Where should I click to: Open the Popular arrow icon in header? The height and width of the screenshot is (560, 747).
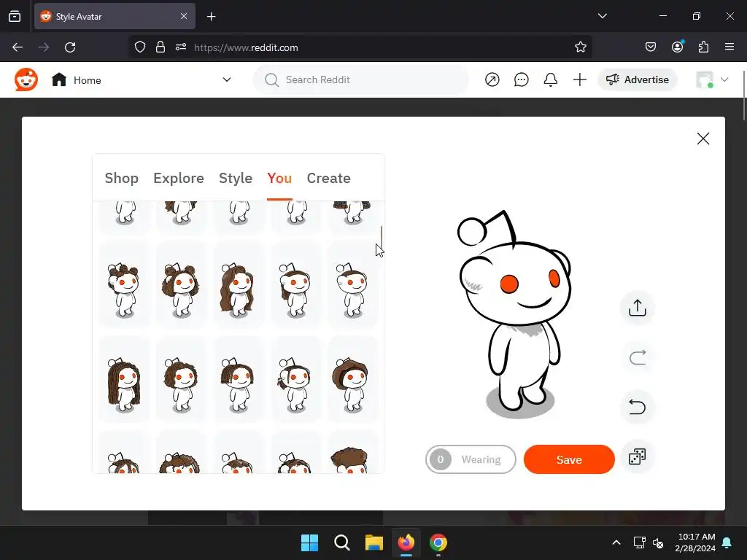click(492, 79)
